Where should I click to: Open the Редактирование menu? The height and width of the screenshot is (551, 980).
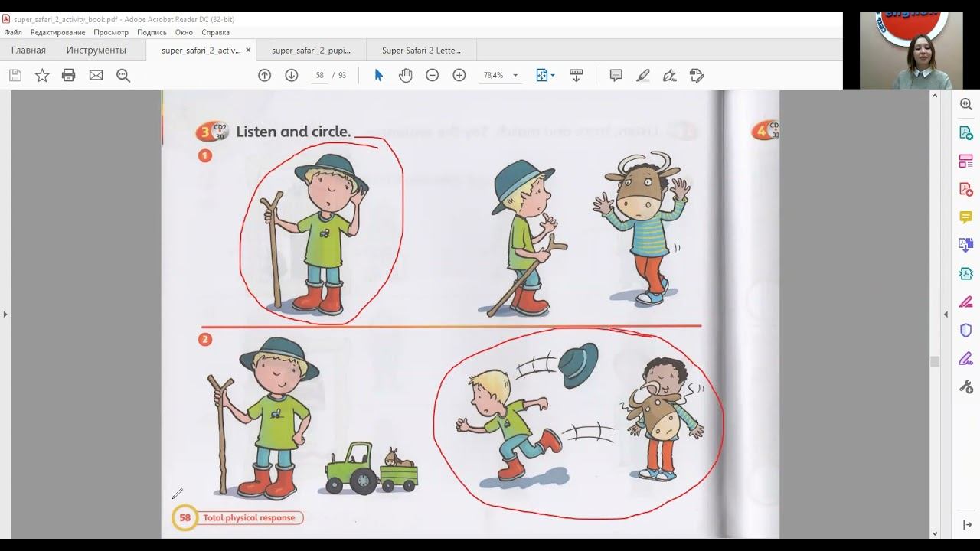click(x=57, y=32)
